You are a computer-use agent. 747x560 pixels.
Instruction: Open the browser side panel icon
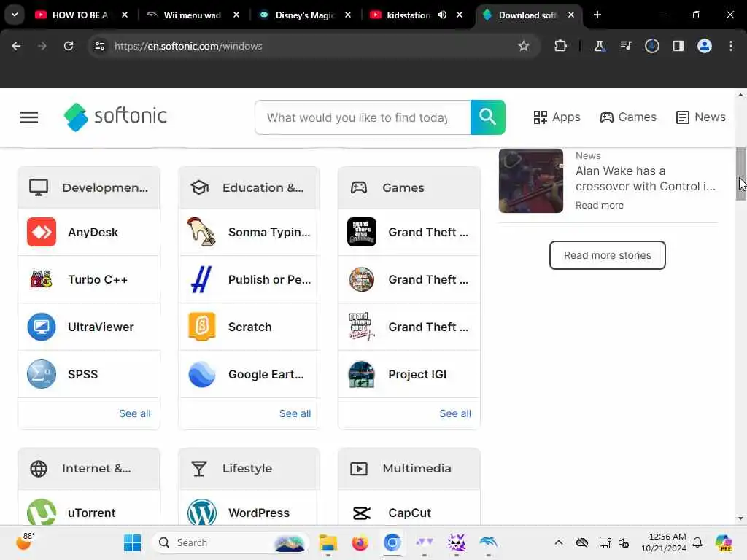tap(678, 46)
